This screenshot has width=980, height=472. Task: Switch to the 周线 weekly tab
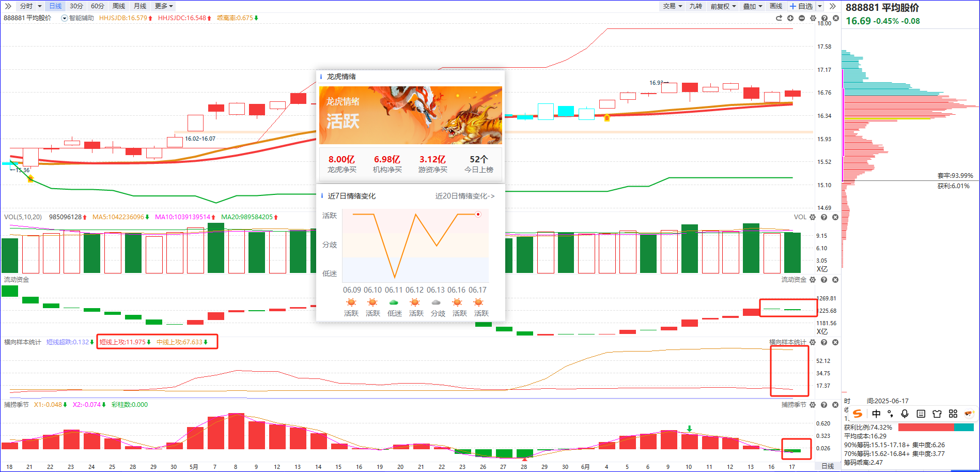coord(119,6)
